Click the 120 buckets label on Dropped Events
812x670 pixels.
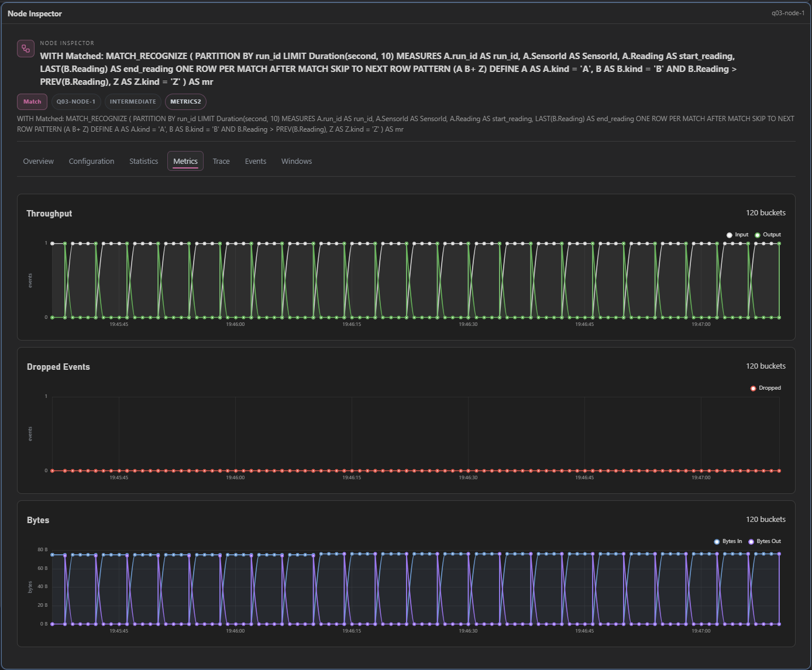pyautogui.click(x=766, y=366)
